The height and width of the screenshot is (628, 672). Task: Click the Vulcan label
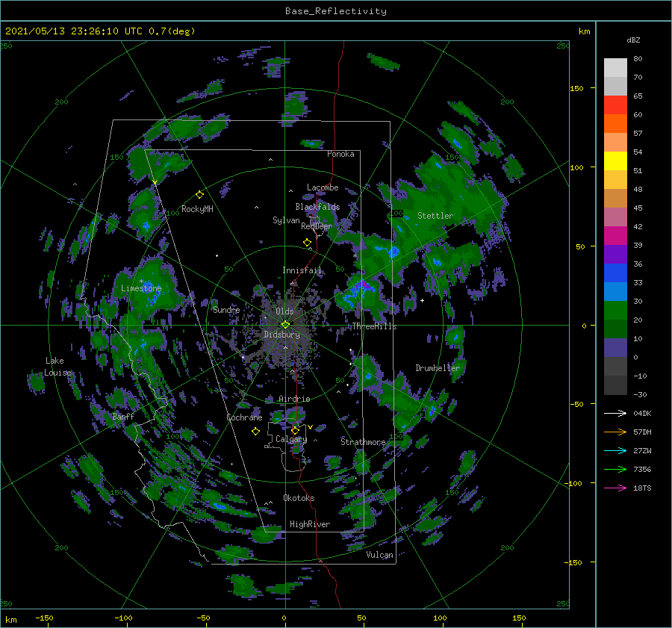click(379, 555)
